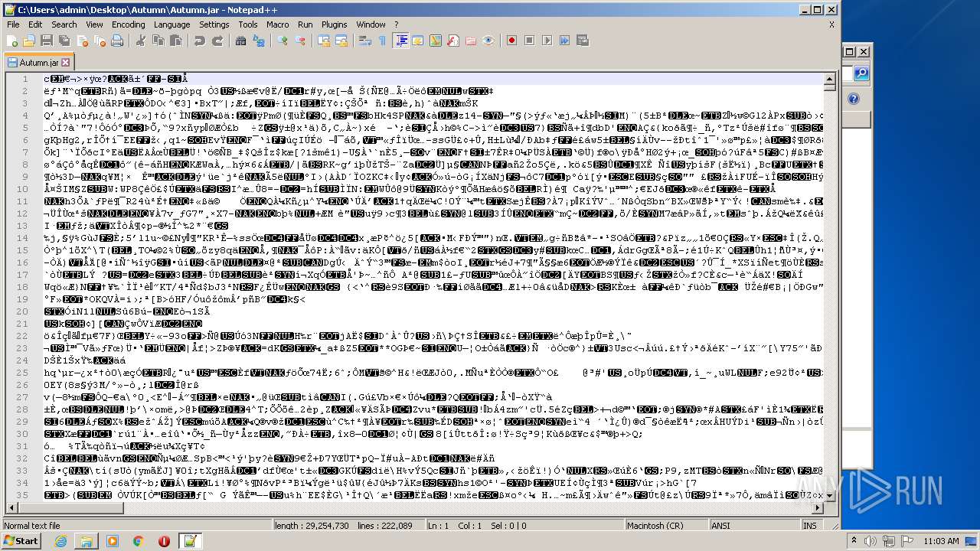Undo last action via toolbar

coord(199,41)
